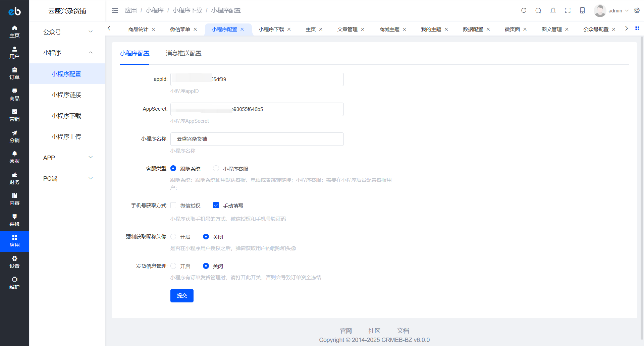This screenshot has width=644, height=346.
Task: Open the 商城主题 tab
Action: click(x=389, y=29)
